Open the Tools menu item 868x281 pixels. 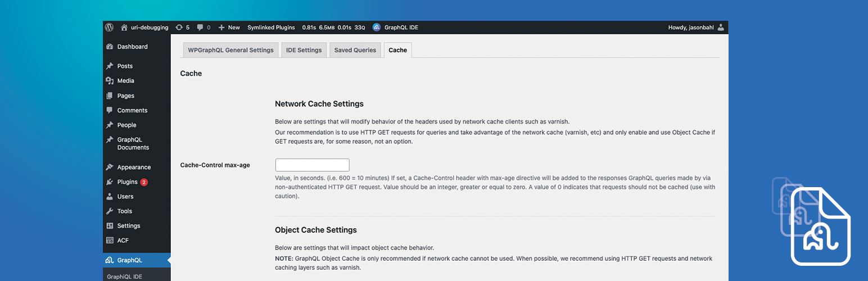tap(137, 211)
